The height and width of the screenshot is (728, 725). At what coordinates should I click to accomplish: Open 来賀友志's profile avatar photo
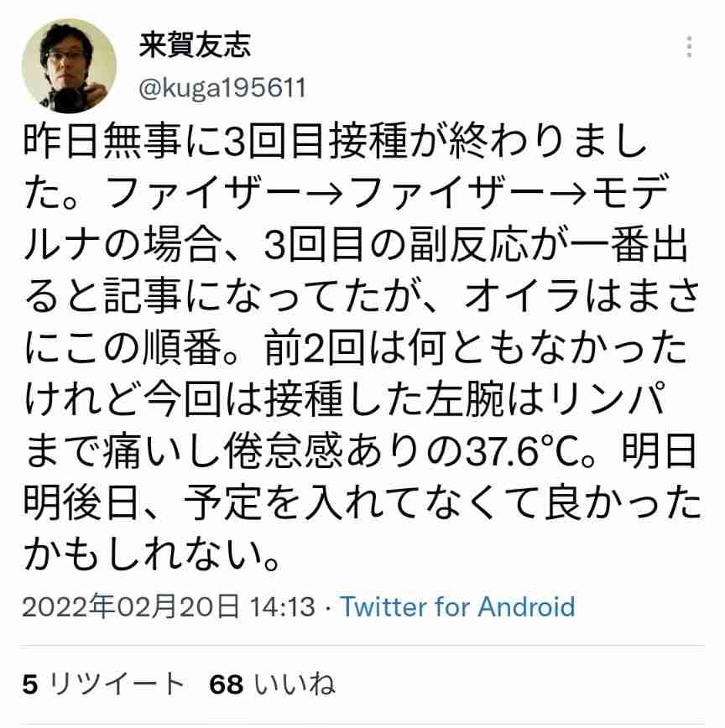(69, 66)
